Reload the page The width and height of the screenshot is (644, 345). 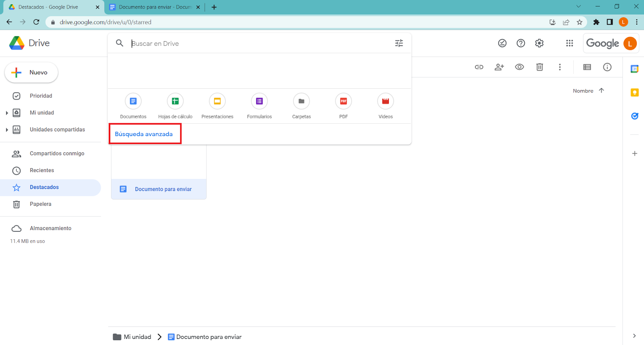pos(36,22)
